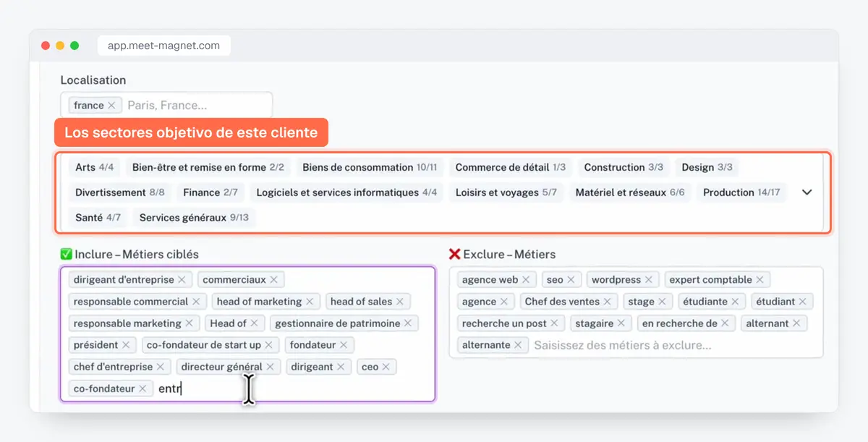Open 'Loisirs et voyages 5/7' sector
Screen dimensions: 868x442
506,192
